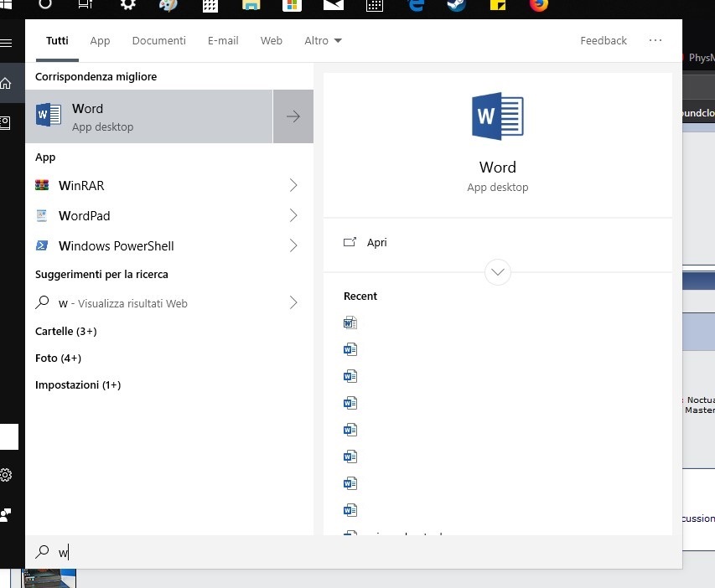715x588 pixels.
Task: Click Apri to open Word
Action: [x=376, y=243]
